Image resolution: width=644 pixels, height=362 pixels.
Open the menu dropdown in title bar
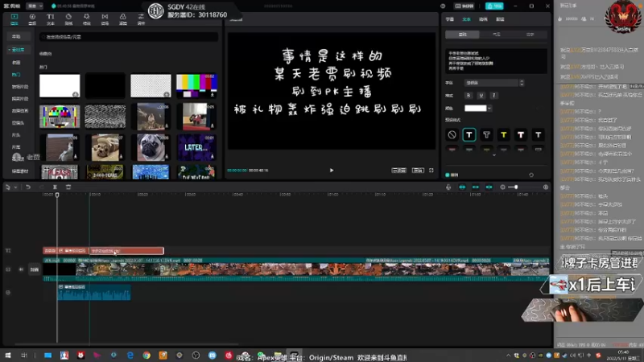coord(35,6)
